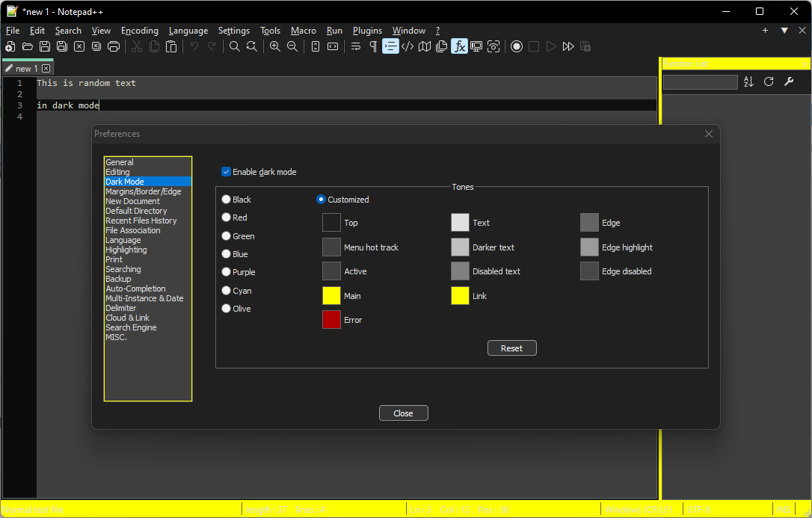Pick the yellow Link color swatch
The height and width of the screenshot is (518, 812).
[460, 296]
